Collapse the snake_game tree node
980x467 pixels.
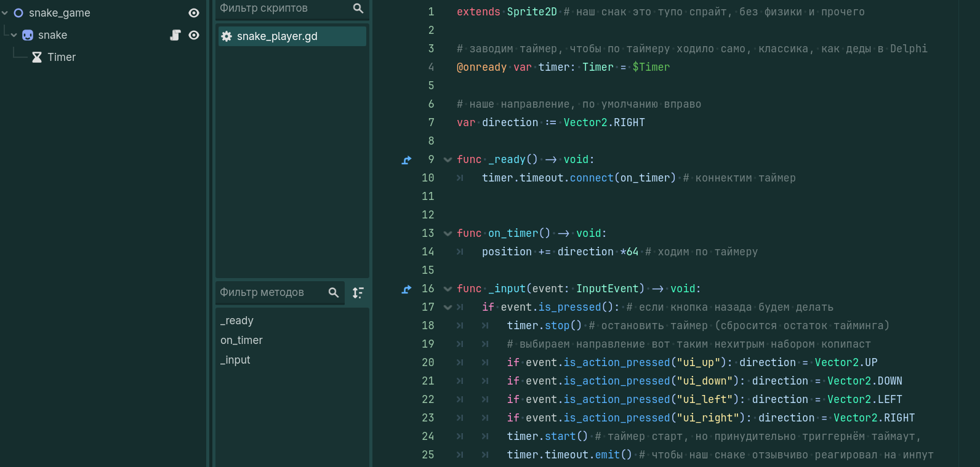pyautogui.click(x=5, y=13)
